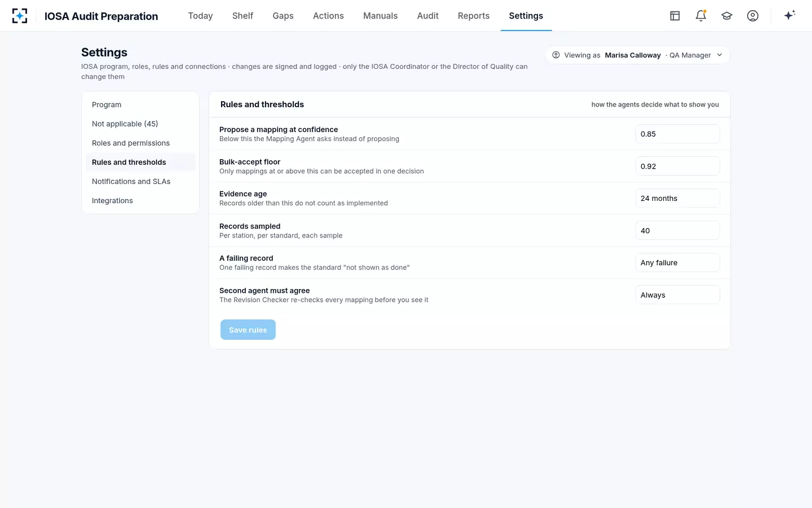Open the Program settings section
This screenshot has height=508, width=812.
140,105
